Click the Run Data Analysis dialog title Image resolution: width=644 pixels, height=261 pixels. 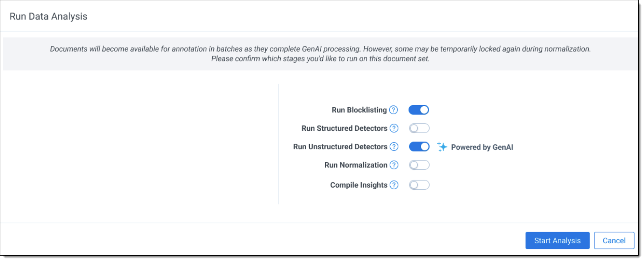(x=49, y=17)
